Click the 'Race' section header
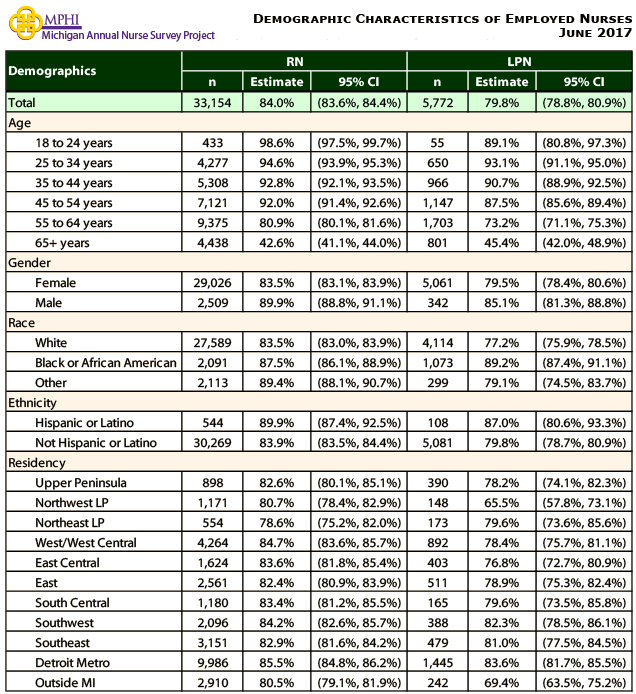 [21, 323]
